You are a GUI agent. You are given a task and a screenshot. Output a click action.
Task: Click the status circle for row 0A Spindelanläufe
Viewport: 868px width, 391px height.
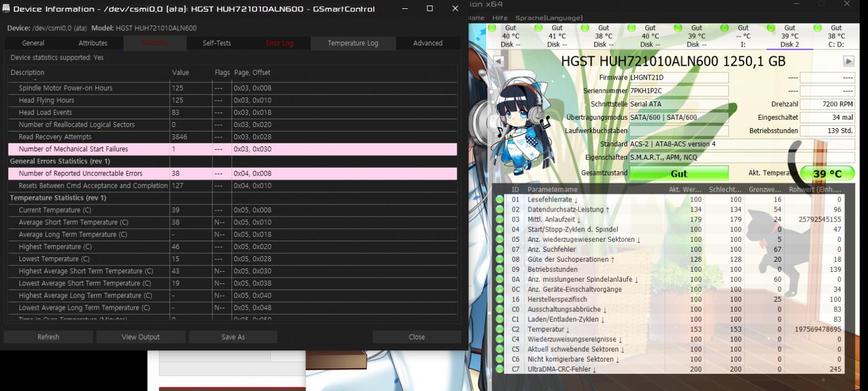[499, 280]
